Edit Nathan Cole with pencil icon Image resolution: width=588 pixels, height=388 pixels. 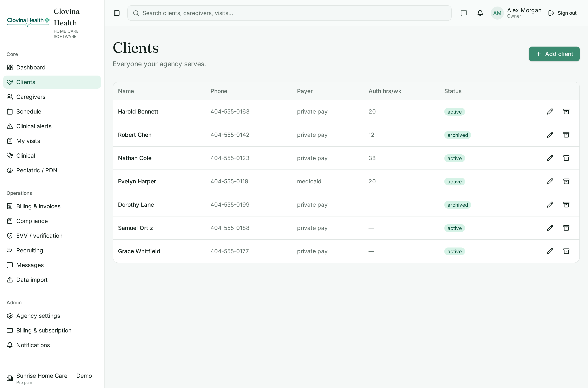550,158
